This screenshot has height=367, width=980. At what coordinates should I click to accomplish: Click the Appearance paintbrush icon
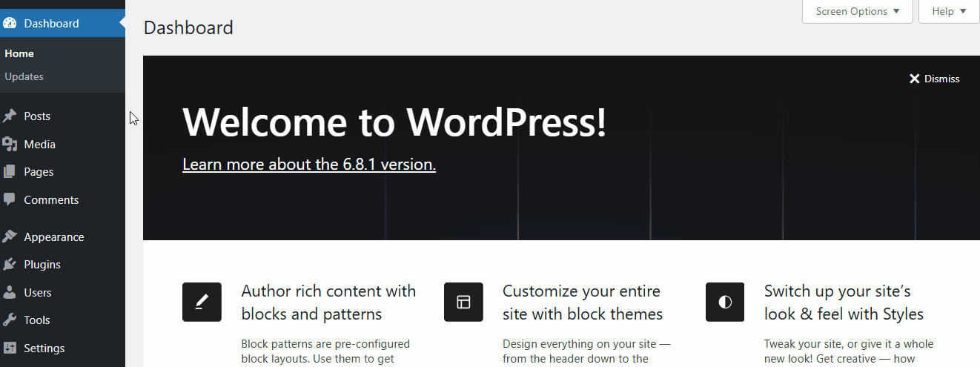[9, 237]
